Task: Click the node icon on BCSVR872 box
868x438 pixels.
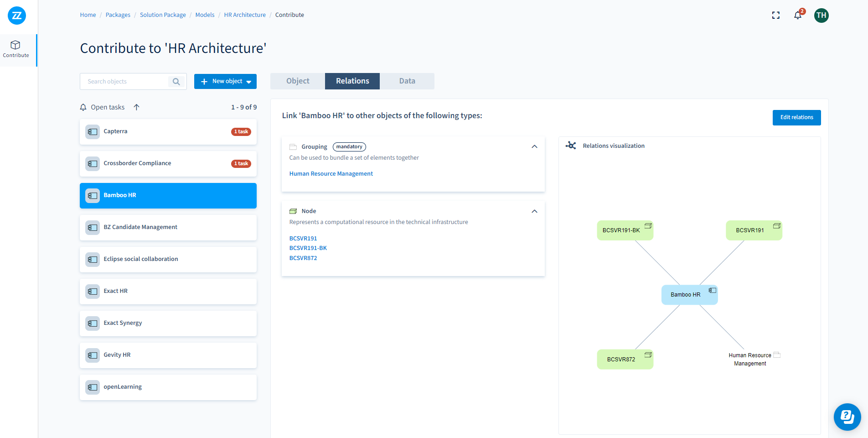Action: coord(648,355)
